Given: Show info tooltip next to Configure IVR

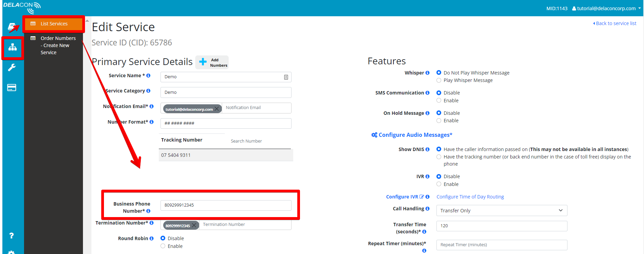Looking at the screenshot, I should click(x=427, y=197).
